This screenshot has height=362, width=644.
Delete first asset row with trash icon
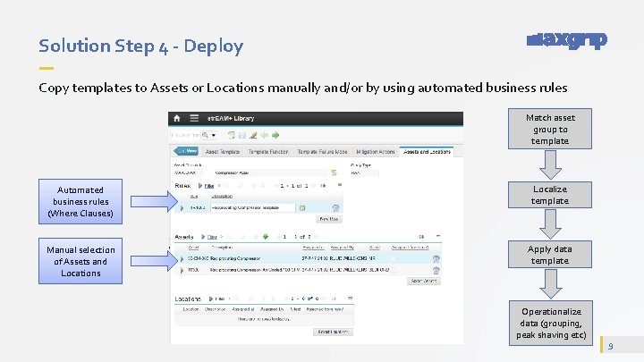coord(436,258)
